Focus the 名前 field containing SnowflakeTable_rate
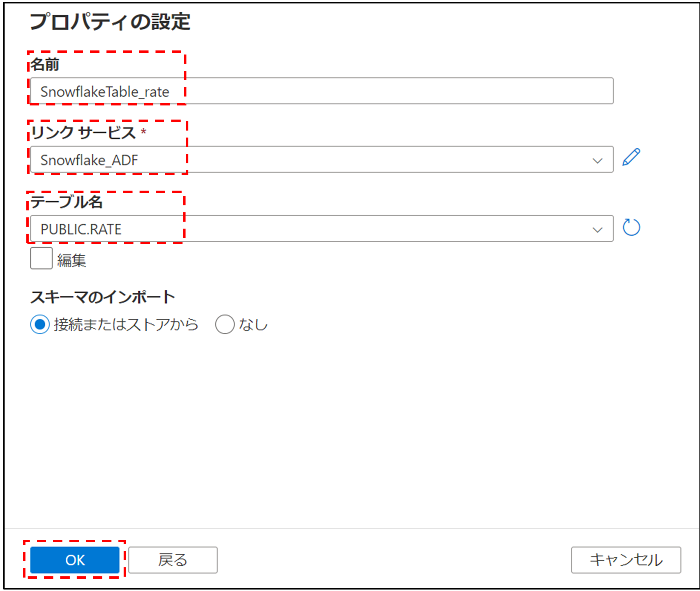This screenshot has width=700, height=591. [x=322, y=91]
